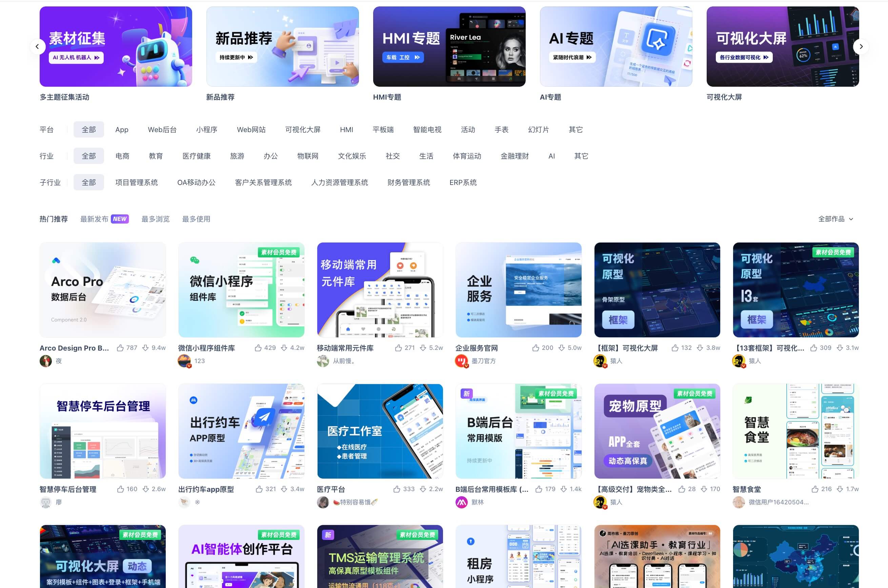This screenshot has height=588, width=888.
Task: Open the 智慧停车后台管理 title link
Action: coord(68,489)
